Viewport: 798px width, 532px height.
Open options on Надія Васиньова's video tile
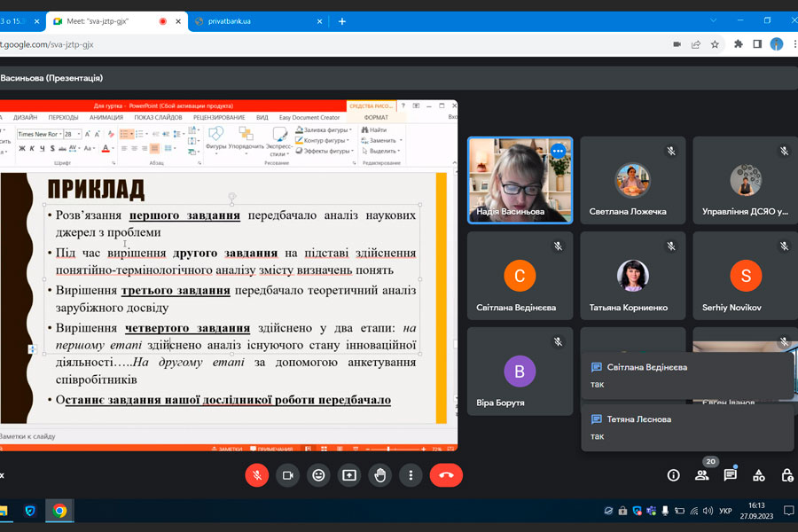click(x=558, y=152)
